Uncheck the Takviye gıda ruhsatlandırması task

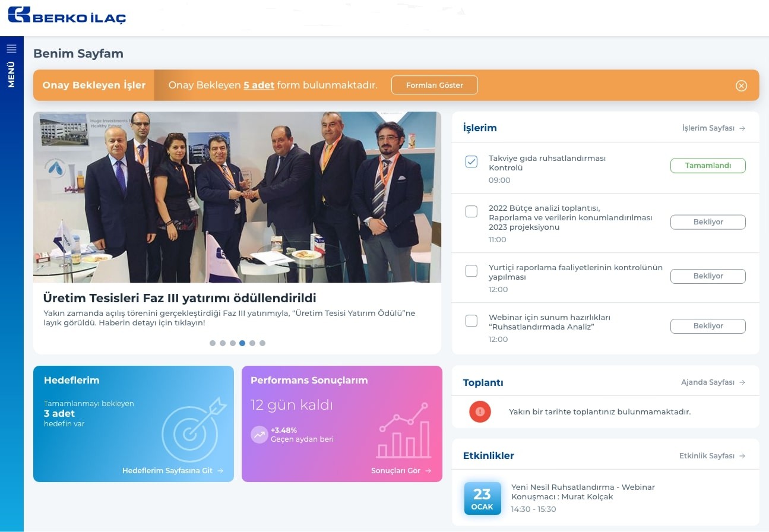coord(471,161)
